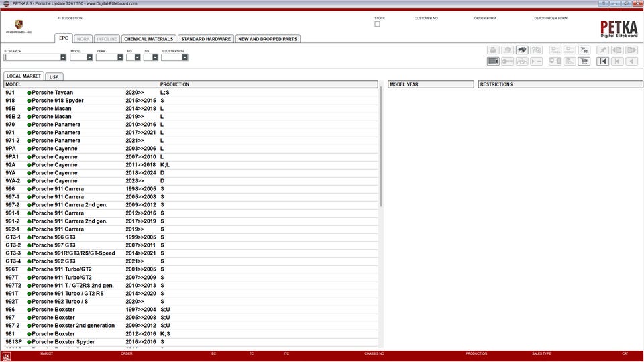644x362 pixels.
Task: Click the model list vertical scrollbar
Action: pos(381,147)
